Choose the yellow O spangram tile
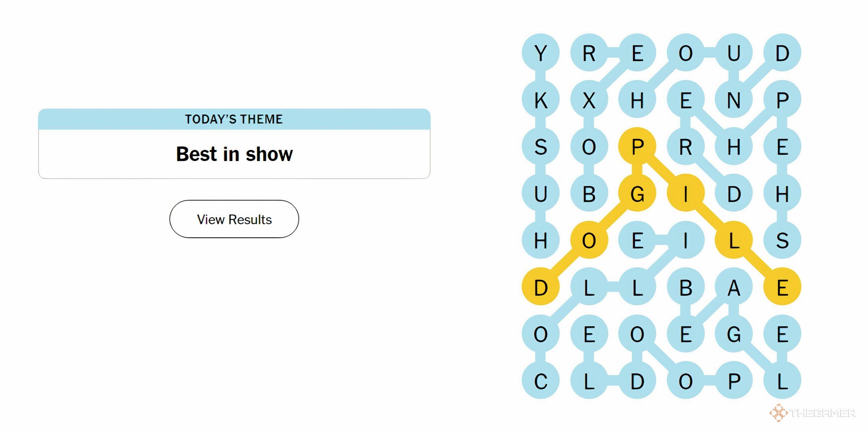Screen dimensions: 868x434 [x=589, y=240]
